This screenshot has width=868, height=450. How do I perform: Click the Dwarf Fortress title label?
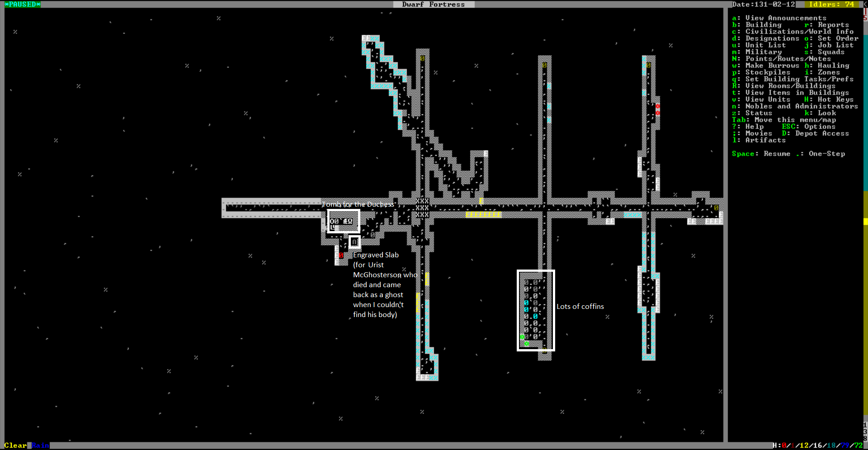pos(434,4)
